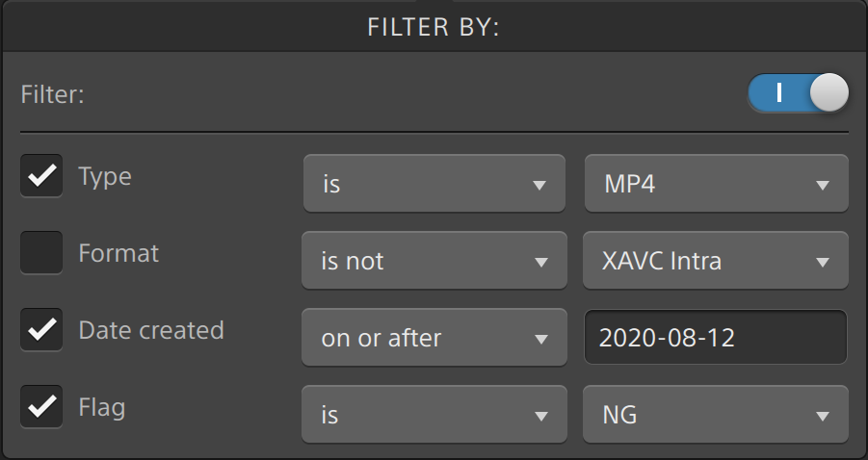
Task: Click the arrow on 'on or after' dropdown
Action: pyautogui.click(x=539, y=339)
